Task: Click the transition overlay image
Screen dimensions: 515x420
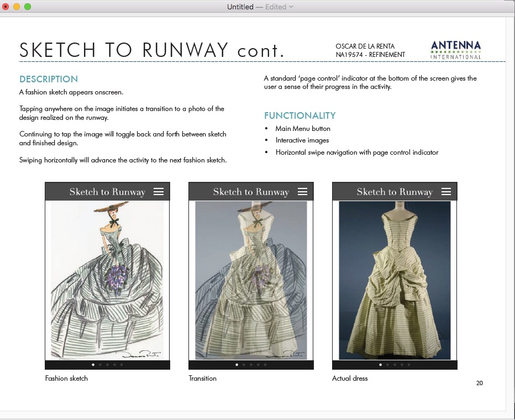Action: pyautogui.click(x=251, y=280)
